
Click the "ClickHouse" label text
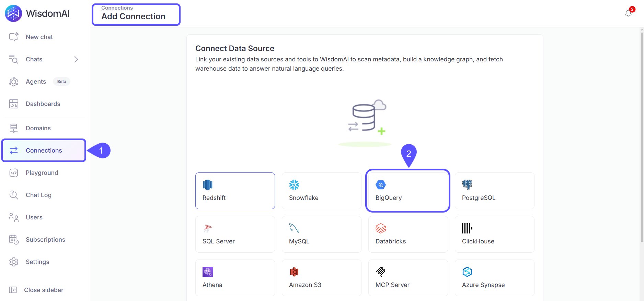point(478,241)
